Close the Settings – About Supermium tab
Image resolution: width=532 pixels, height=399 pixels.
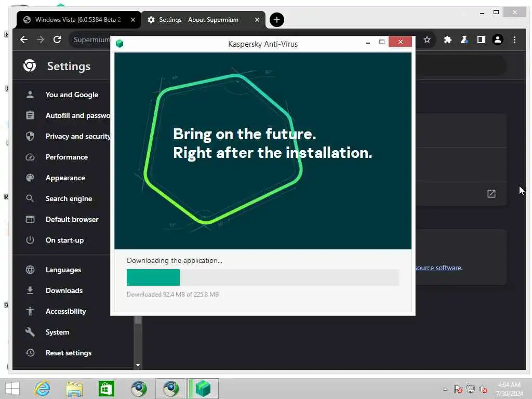[x=257, y=20]
